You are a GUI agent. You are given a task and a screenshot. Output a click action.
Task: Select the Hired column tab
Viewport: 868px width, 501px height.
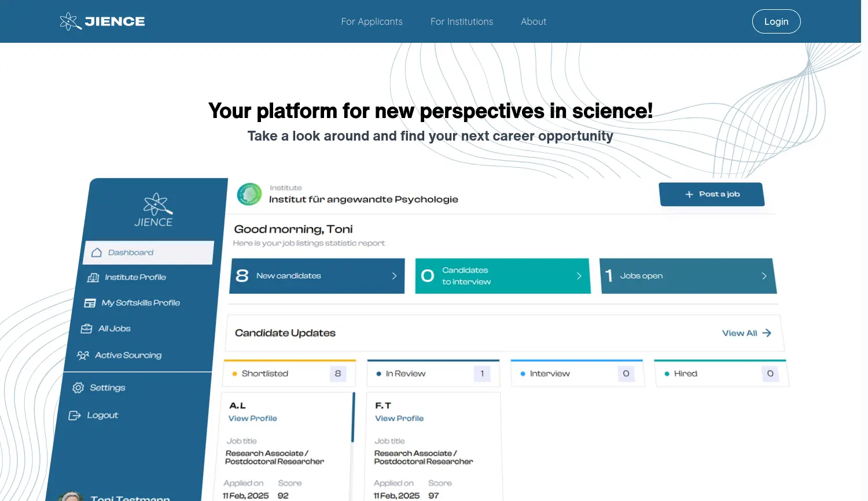[721, 374]
